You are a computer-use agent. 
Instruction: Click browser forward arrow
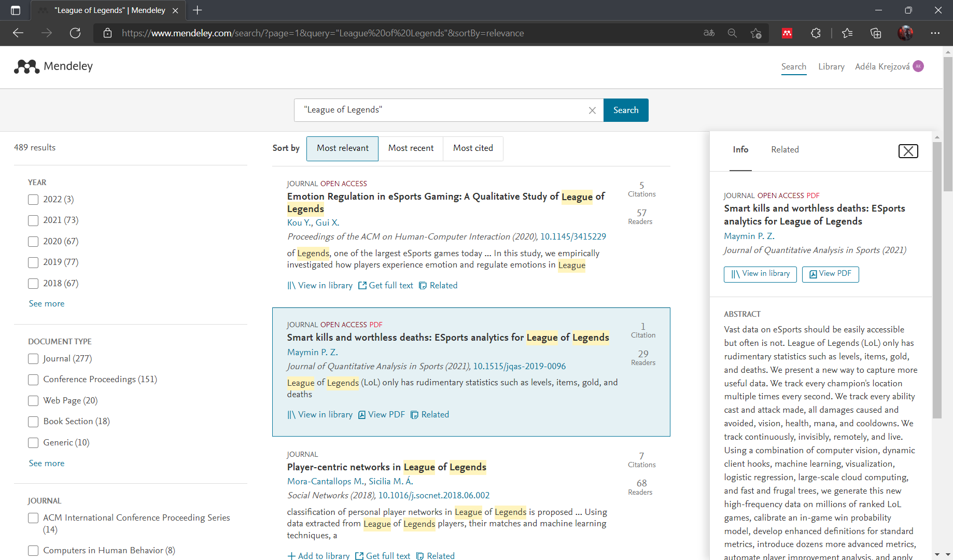pyautogui.click(x=47, y=33)
